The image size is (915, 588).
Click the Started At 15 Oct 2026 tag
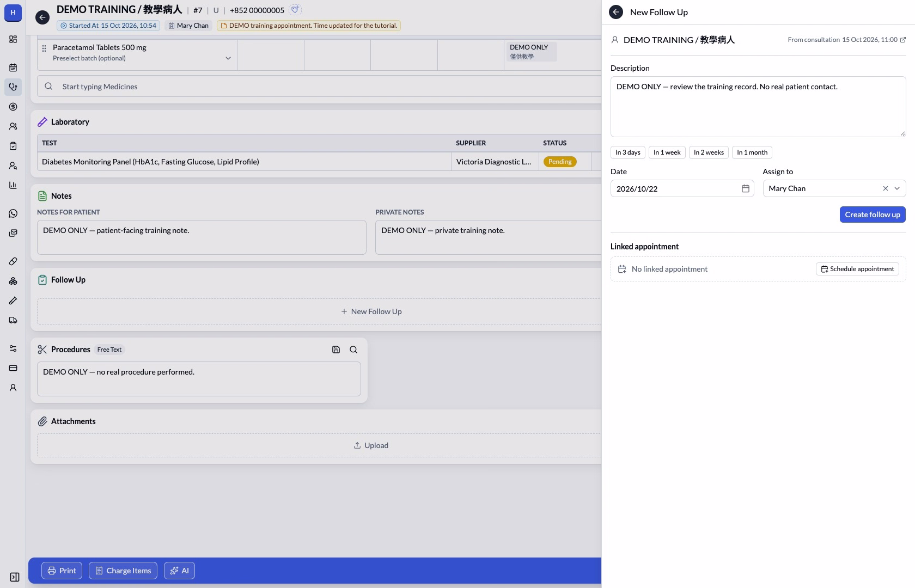coord(108,26)
